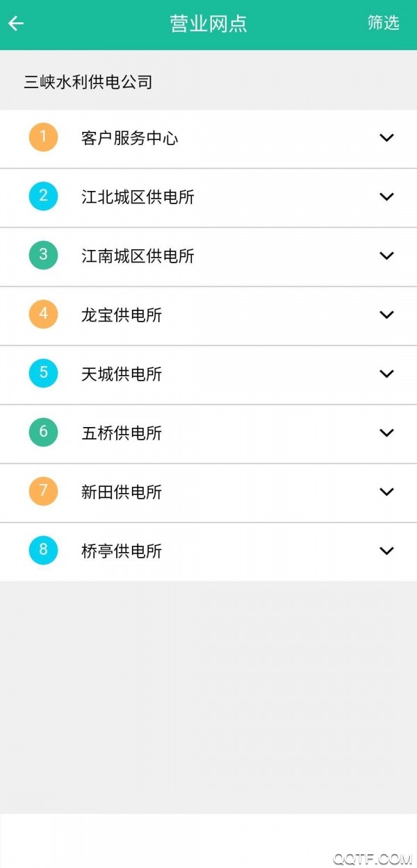417x868 pixels.
Task: Click the orange number 7 badge icon
Action: coord(42,492)
